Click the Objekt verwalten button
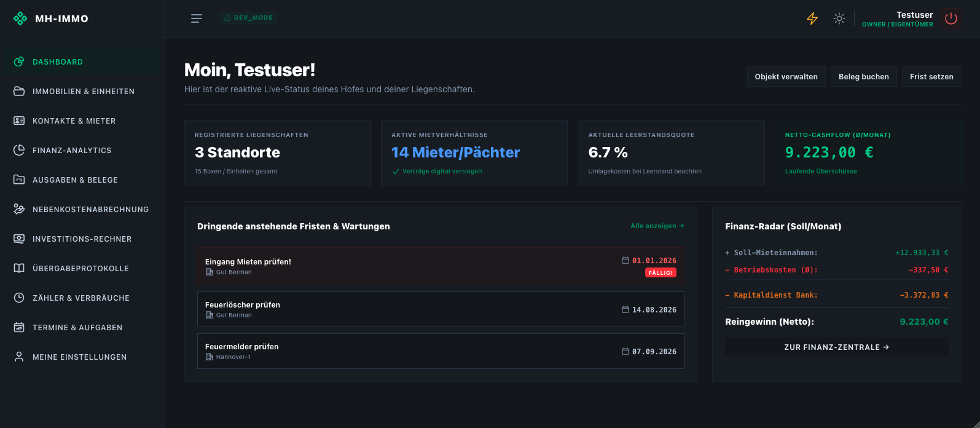This screenshot has height=428, width=980. tap(786, 77)
